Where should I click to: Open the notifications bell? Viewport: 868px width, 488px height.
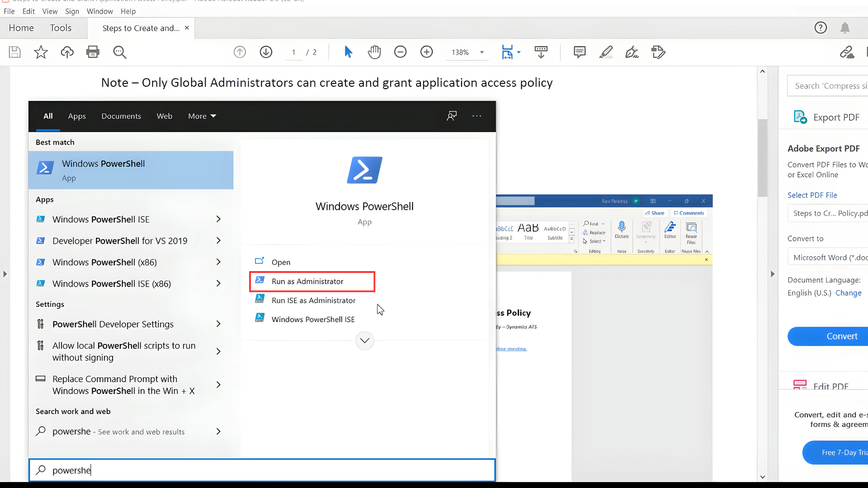coord(845,28)
